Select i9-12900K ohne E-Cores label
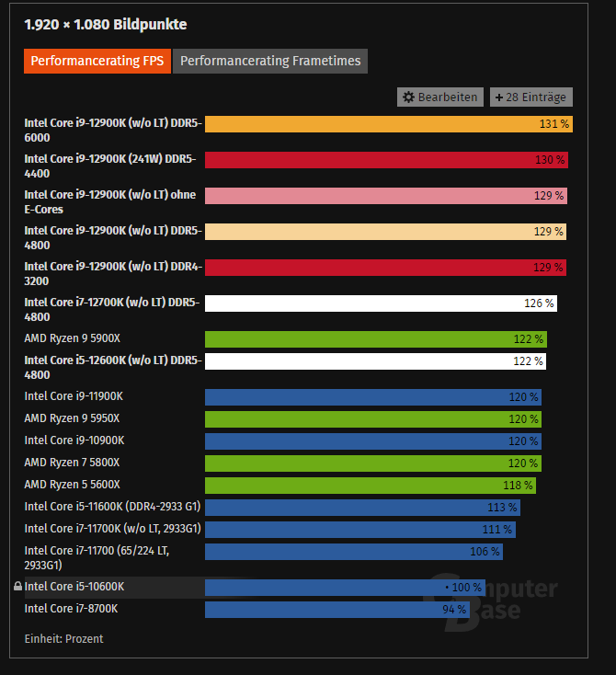The height and width of the screenshot is (675, 616). (110, 202)
